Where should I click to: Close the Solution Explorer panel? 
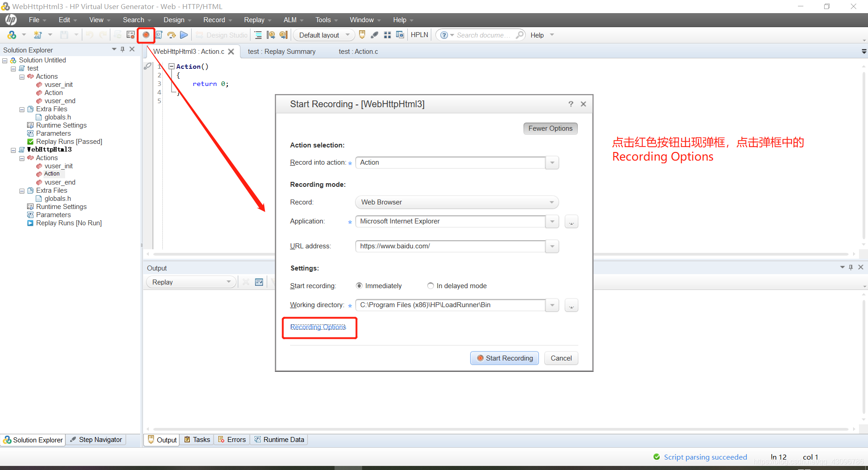pos(132,49)
